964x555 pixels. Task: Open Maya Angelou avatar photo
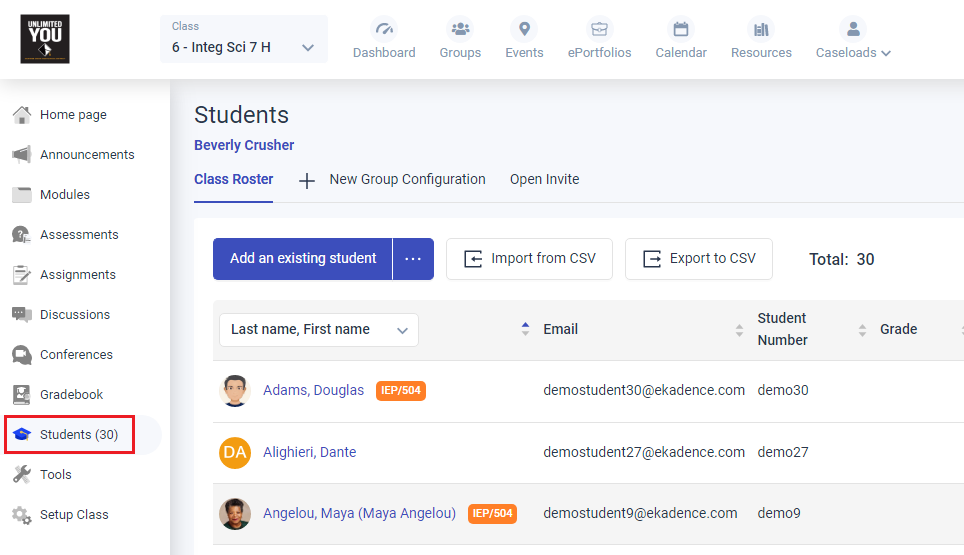(235, 514)
